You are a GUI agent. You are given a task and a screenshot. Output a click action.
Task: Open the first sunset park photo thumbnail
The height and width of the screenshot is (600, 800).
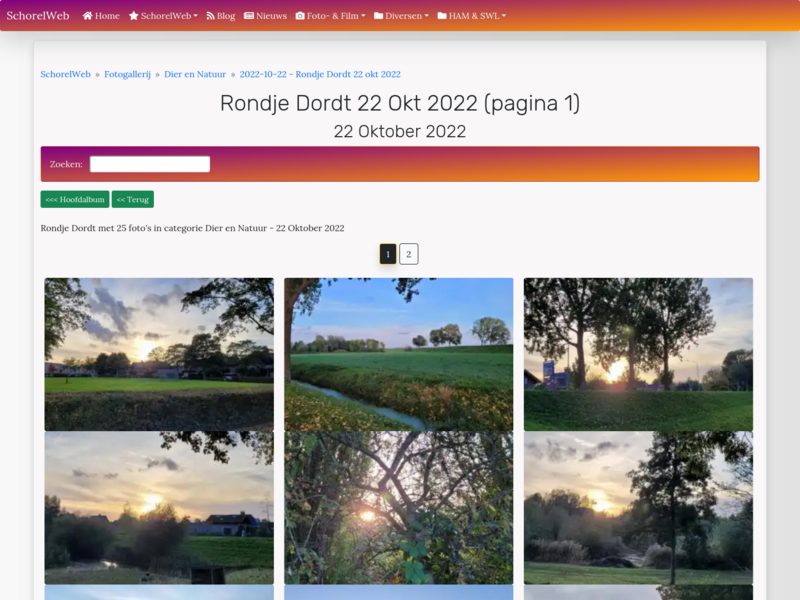(159, 354)
